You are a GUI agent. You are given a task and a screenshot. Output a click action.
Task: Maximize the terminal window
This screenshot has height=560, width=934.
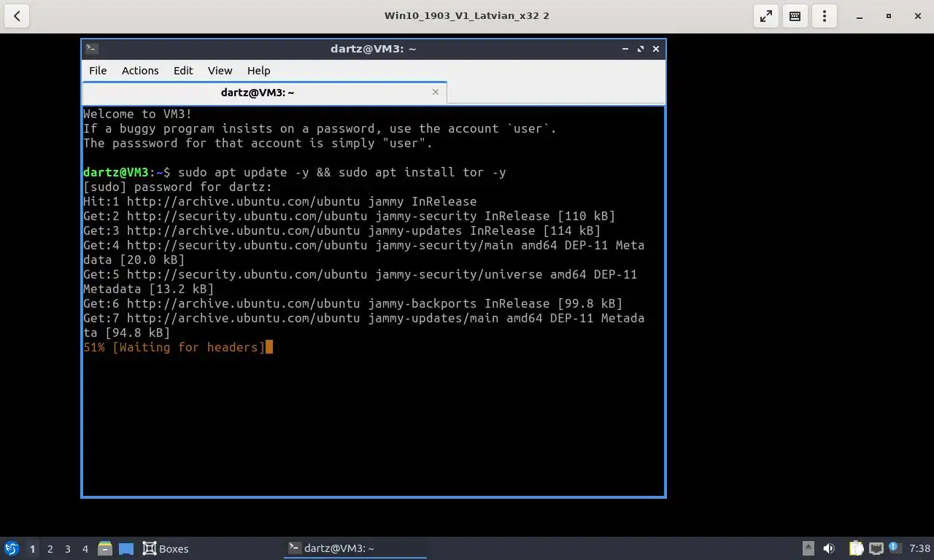(x=641, y=49)
